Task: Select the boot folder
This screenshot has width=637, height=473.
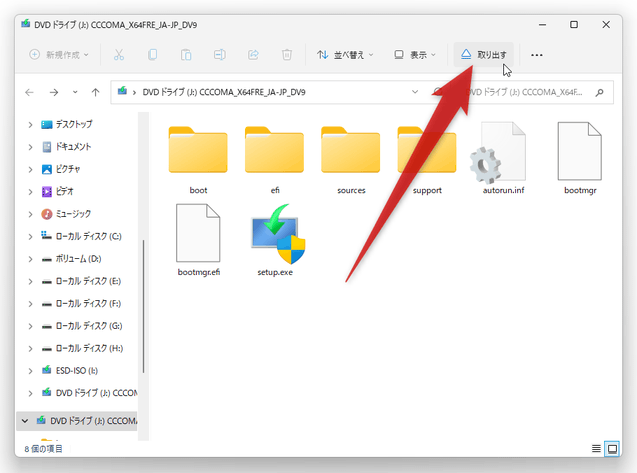Action: point(198,160)
